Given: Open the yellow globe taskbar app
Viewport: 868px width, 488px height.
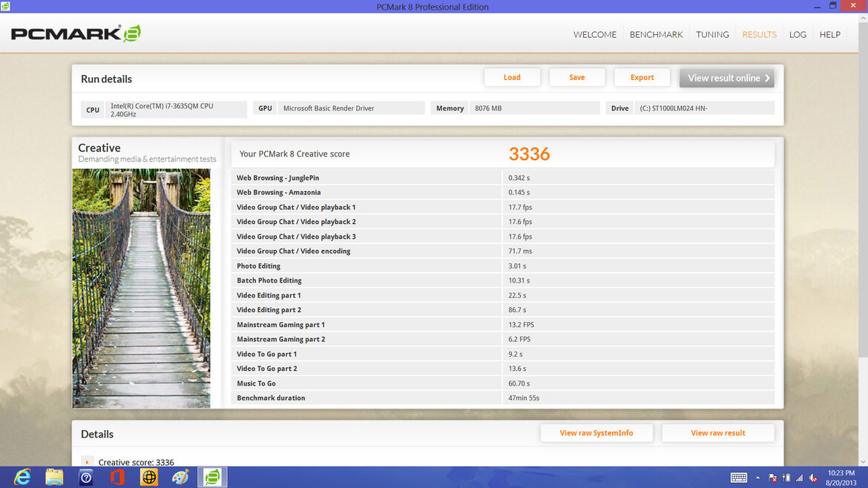Looking at the screenshot, I should point(149,477).
